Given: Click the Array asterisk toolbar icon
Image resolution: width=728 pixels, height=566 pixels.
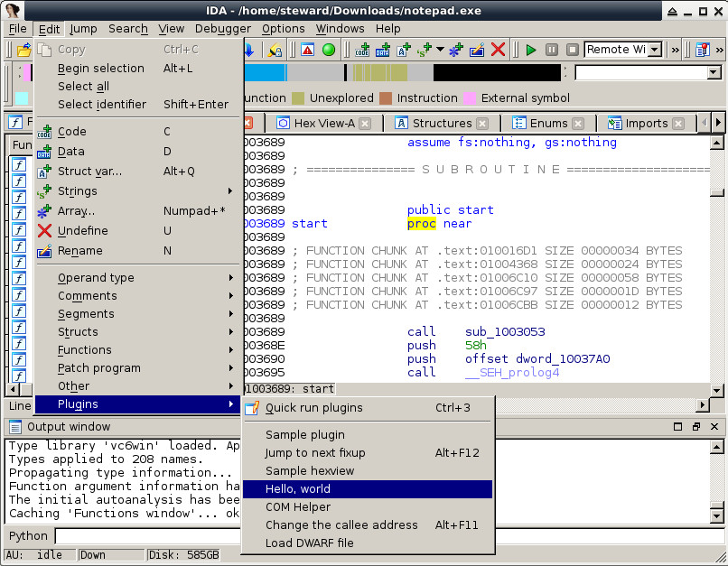Looking at the screenshot, I should (456, 50).
